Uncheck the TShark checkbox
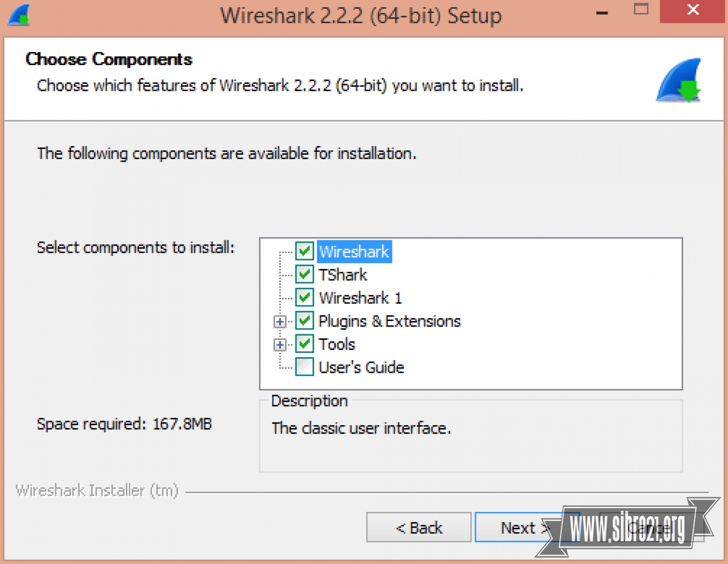 coord(305,274)
